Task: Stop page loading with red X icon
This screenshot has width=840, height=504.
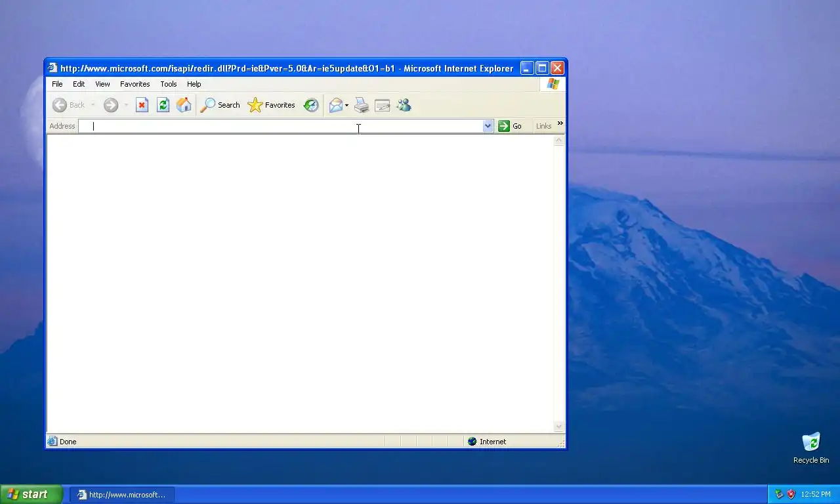Action: (142, 105)
